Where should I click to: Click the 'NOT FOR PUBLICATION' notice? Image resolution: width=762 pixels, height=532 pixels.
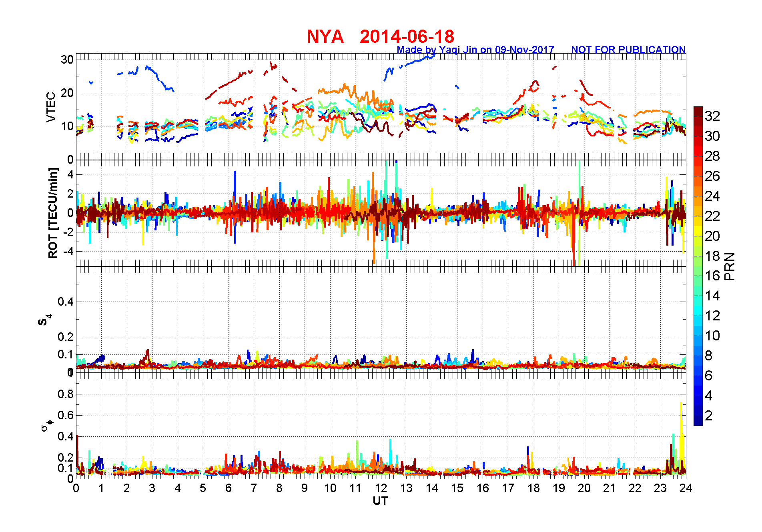point(628,50)
